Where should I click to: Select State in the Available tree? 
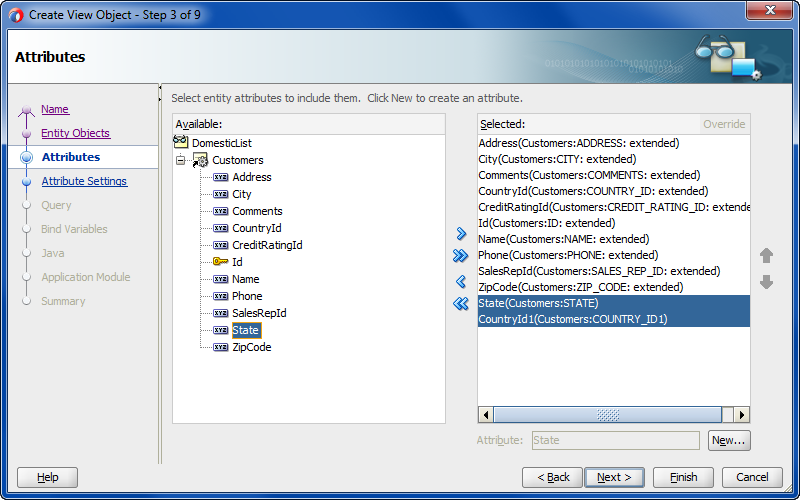[x=246, y=330]
